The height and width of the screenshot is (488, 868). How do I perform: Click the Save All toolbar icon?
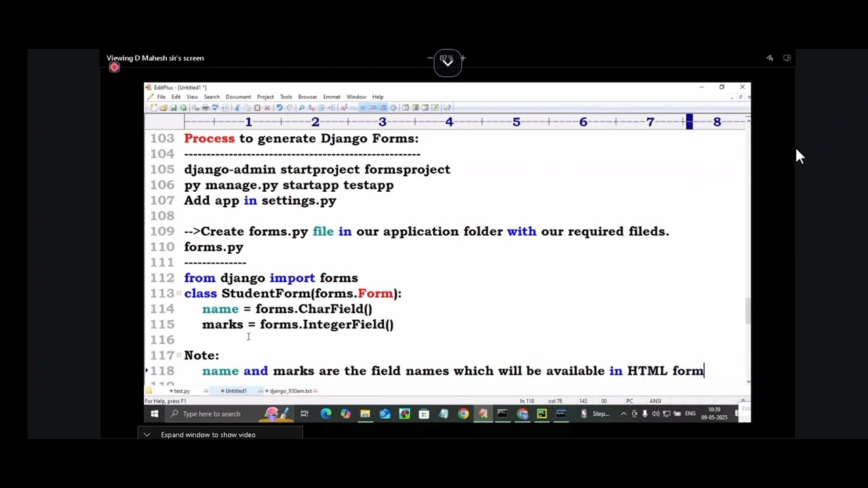click(x=183, y=108)
